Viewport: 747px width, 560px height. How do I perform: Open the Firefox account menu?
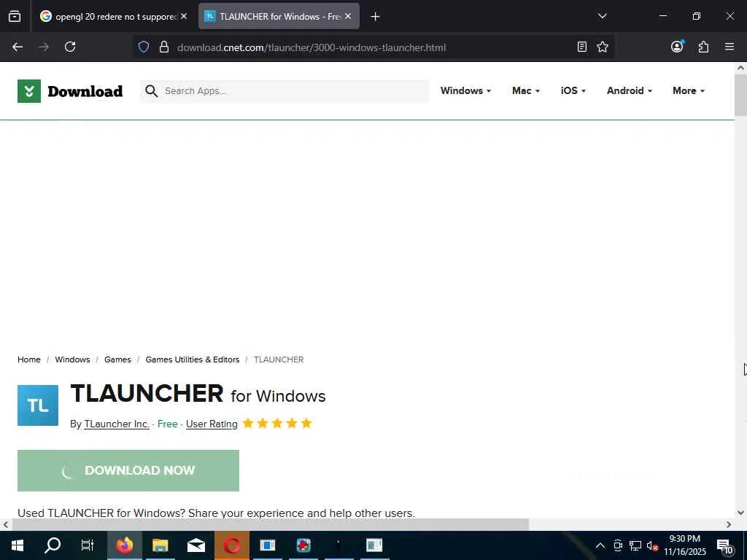(x=677, y=46)
